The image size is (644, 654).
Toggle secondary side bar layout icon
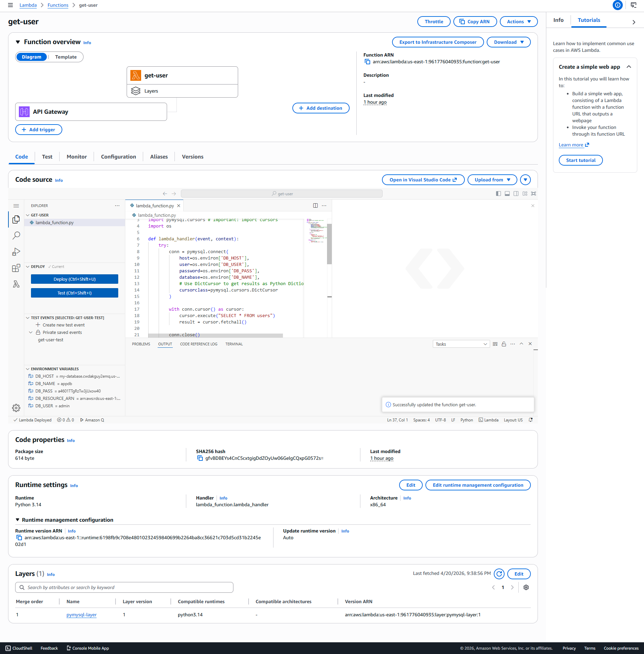tap(516, 194)
